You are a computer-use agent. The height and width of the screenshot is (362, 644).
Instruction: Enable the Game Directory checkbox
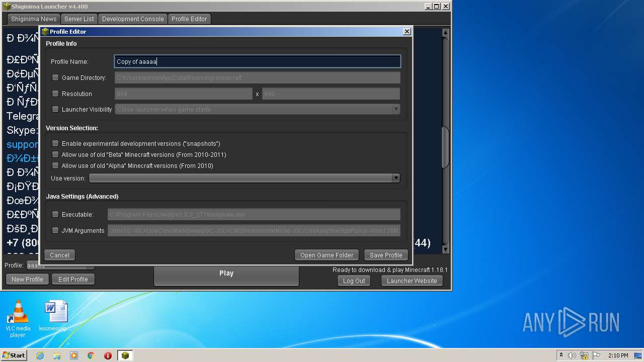coord(55,77)
